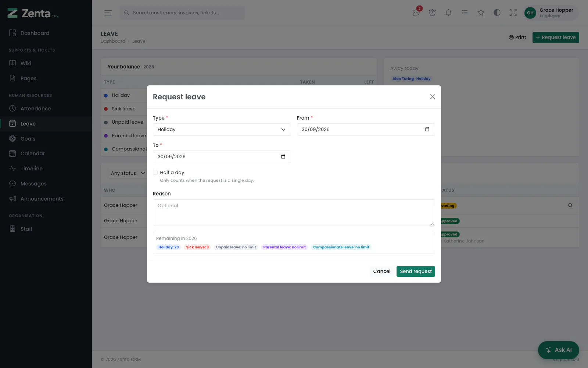Open the leave Type dropdown

click(222, 130)
